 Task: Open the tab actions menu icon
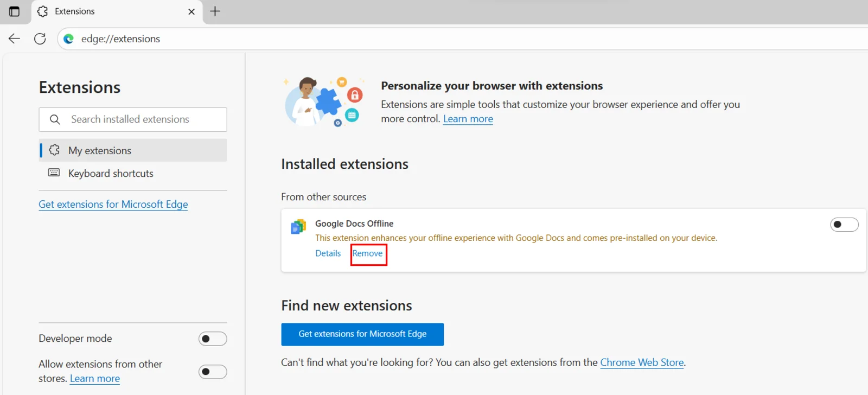[15, 11]
